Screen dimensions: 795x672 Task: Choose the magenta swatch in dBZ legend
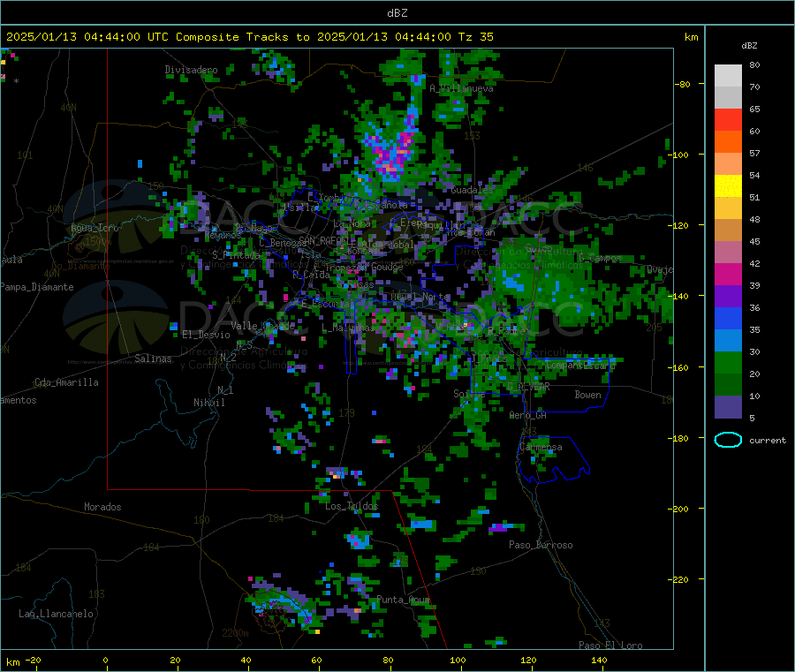click(x=728, y=274)
